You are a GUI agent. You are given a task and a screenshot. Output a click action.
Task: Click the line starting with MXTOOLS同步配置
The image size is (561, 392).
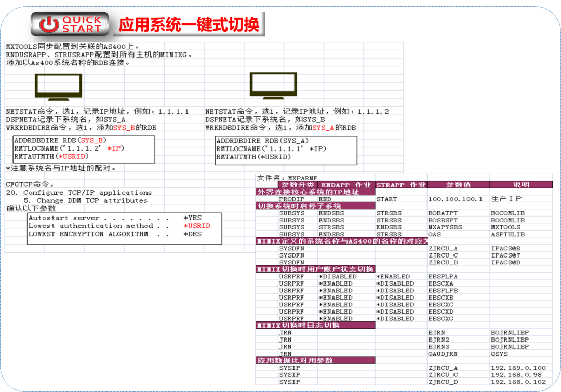click(73, 47)
